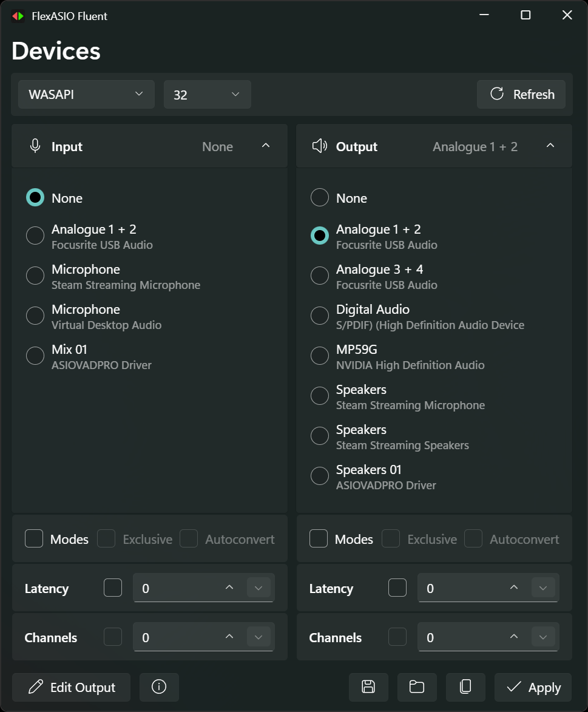Select Analogue 3 + 4 output
This screenshot has width=588, height=712.
320,276
